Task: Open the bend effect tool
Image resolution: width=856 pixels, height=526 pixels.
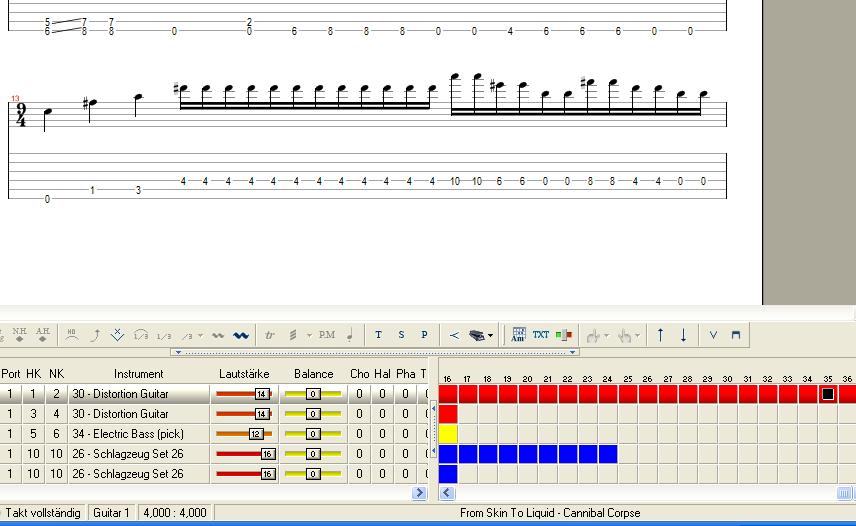Action: coord(95,335)
